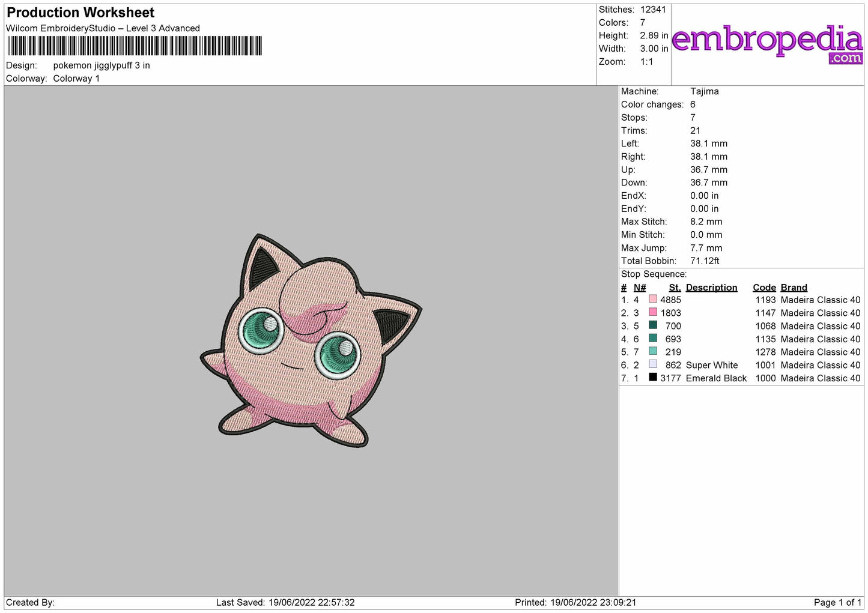868x613 pixels.
Task: Select the Emerald Black color swatch
Action: click(x=653, y=378)
